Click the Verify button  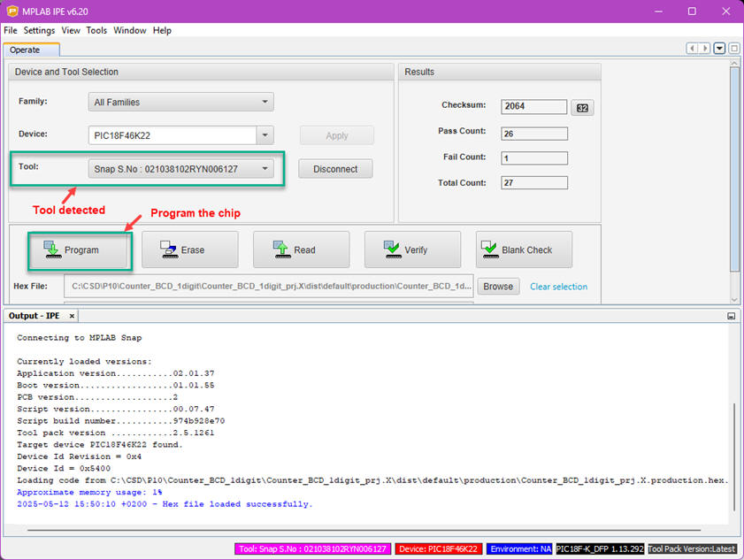pyautogui.click(x=413, y=250)
